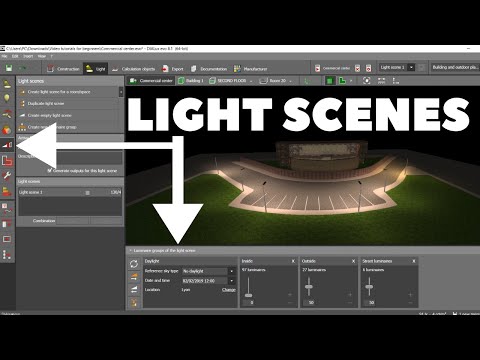This screenshot has width=480, height=360.
Task: Select the light scenes sidebar tool
Action: (7, 145)
